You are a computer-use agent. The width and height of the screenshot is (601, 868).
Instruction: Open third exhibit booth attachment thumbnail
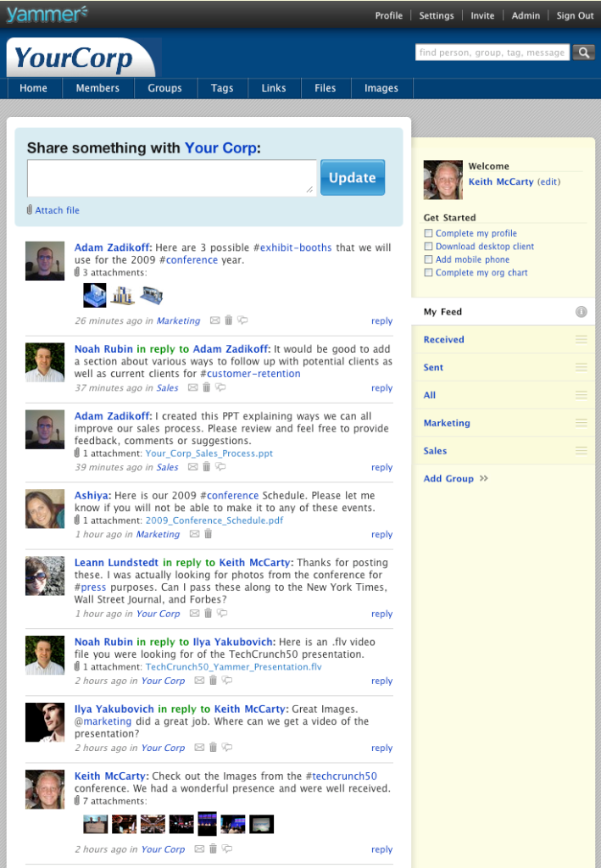[x=152, y=295]
